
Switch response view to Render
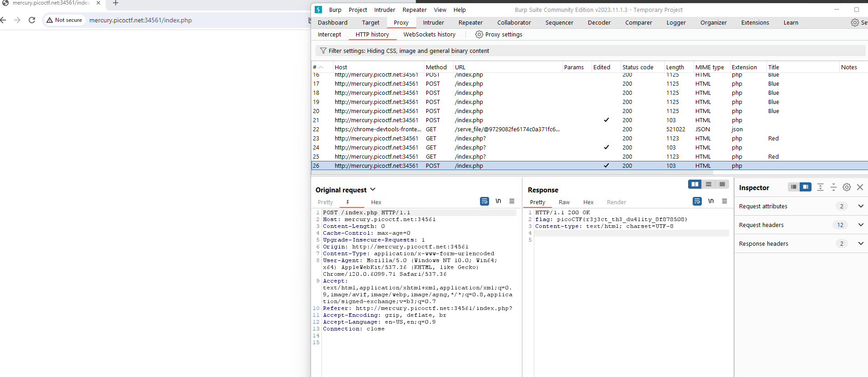coord(617,202)
